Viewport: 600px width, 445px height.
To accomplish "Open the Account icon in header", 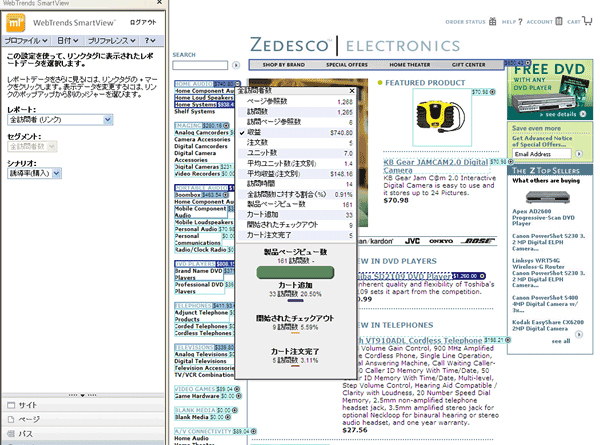I will (559, 21).
